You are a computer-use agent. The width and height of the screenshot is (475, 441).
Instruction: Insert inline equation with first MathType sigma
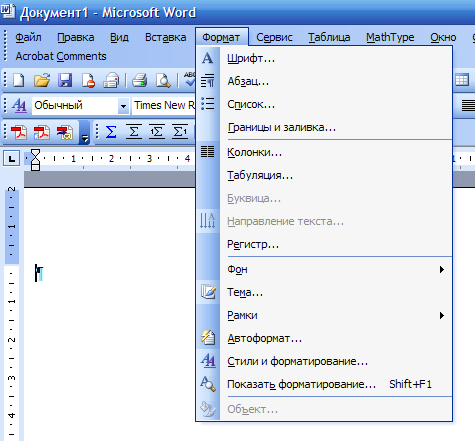pos(111,132)
